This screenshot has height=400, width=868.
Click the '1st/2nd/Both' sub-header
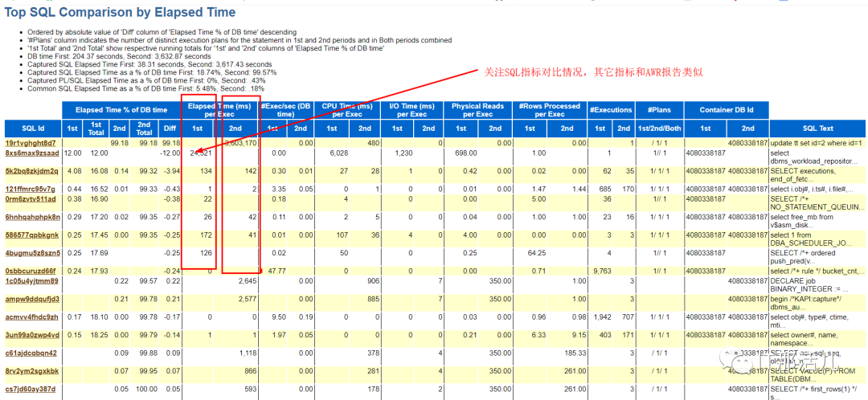pyautogui.click(x=659, y=129)
